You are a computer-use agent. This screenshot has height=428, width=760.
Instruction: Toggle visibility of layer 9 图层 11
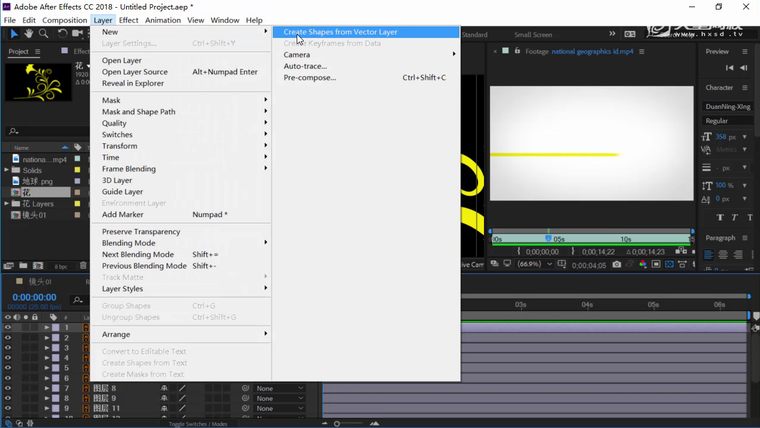coord(8,408)
